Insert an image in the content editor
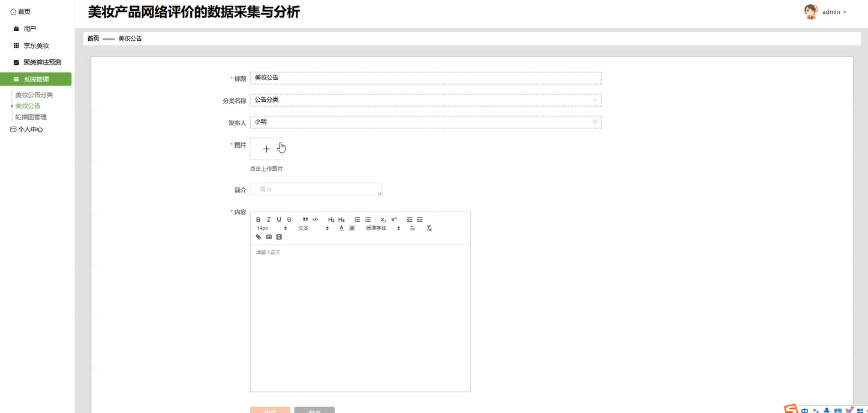This screenshot has height=413, width=868. (x=268, y=237)
